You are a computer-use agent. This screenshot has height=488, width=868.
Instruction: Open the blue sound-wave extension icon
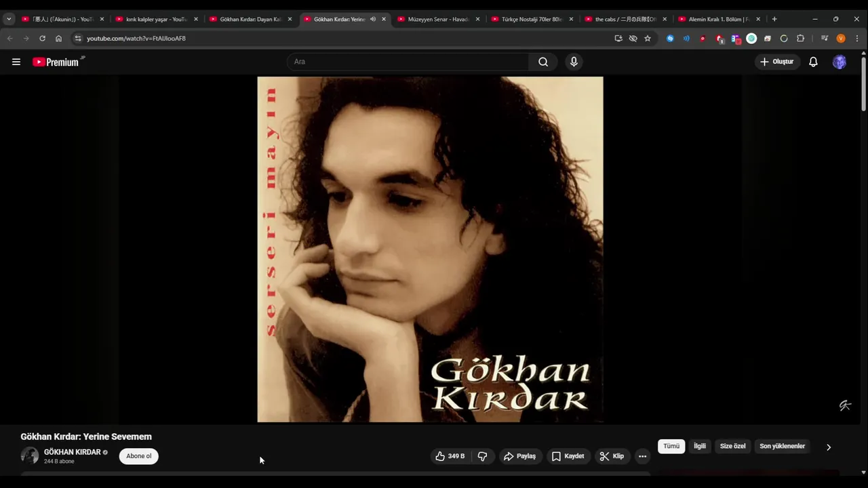point(686,39)
